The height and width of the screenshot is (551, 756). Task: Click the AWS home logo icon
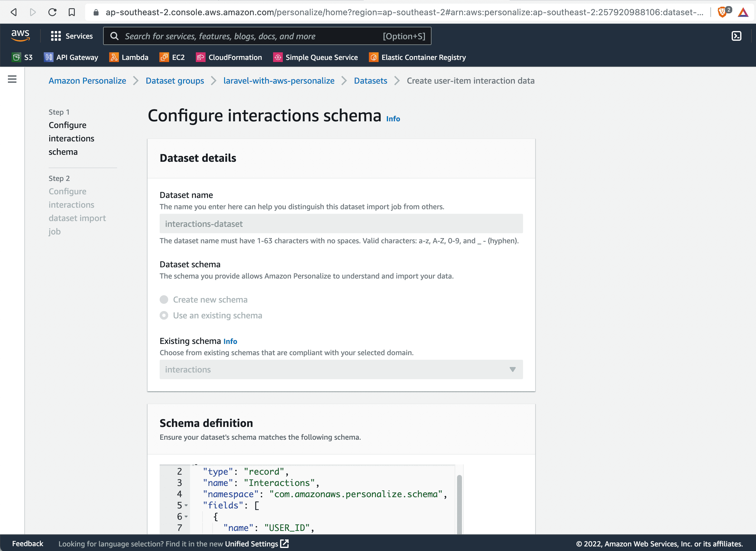click(21, 36)
